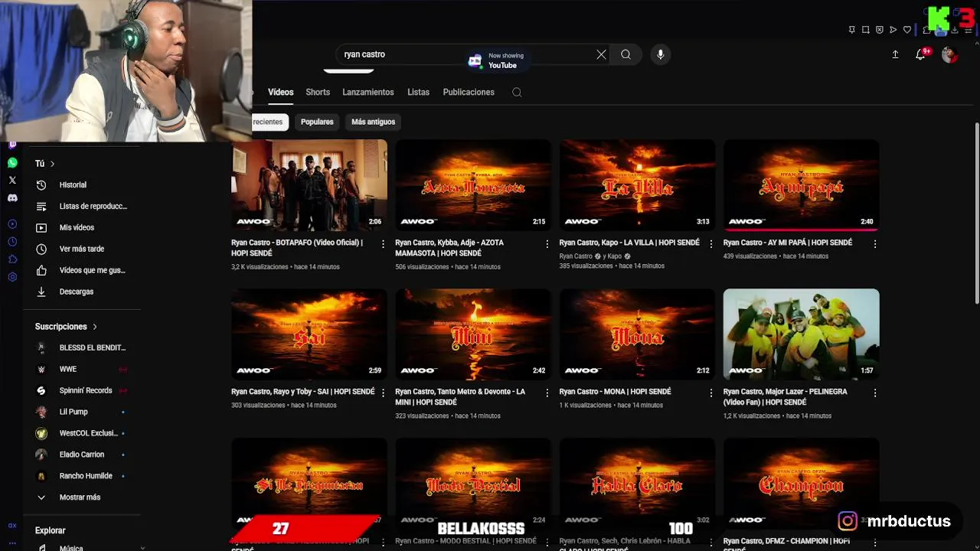The height and width of the screenshot is (551, 980).
Task: Switch to the Lanzamientos tab
Action: [368, 92]
